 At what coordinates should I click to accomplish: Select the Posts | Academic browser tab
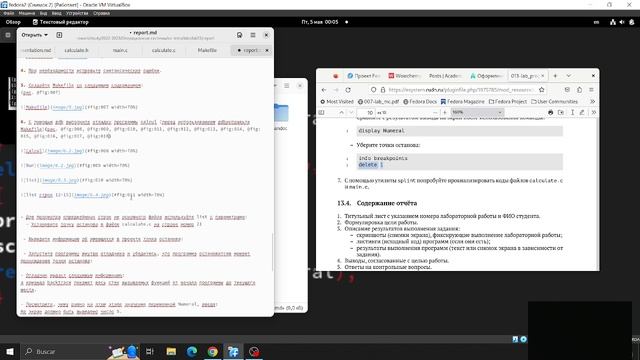[x=445, y=76]
